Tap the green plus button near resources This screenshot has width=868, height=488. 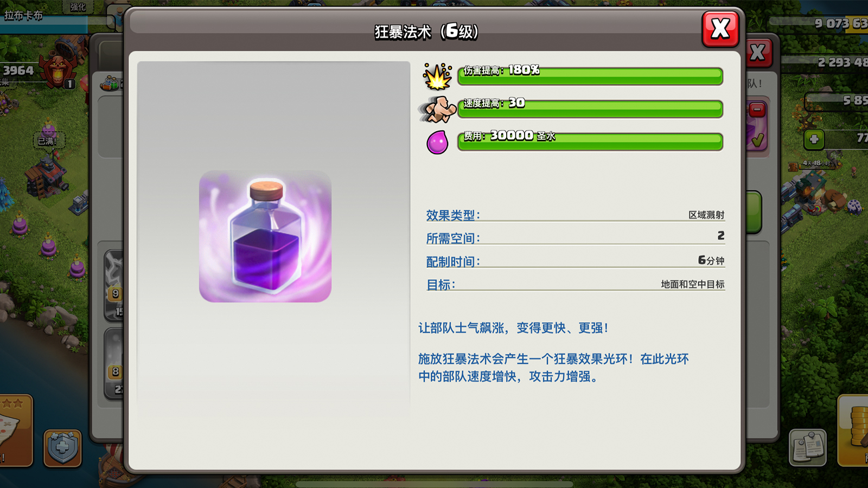[x=814, y=139]
